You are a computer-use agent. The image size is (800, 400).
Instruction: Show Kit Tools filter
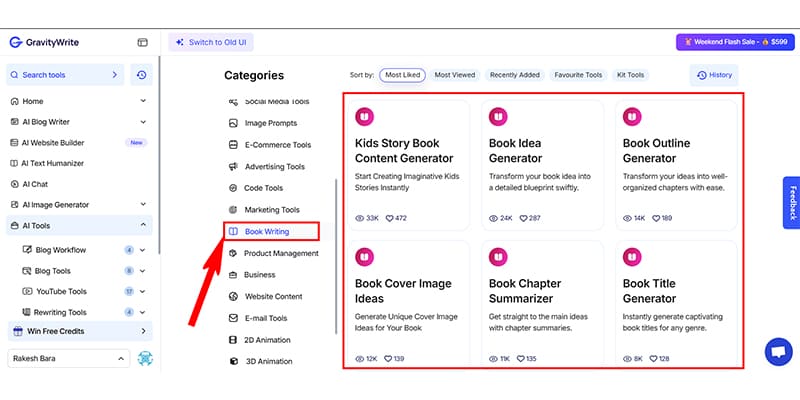tap(631, 75)
